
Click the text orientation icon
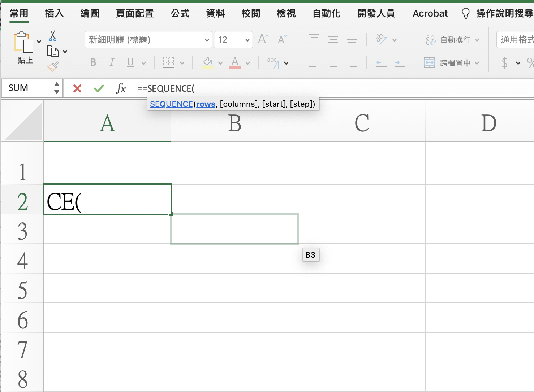click(382, 39)
